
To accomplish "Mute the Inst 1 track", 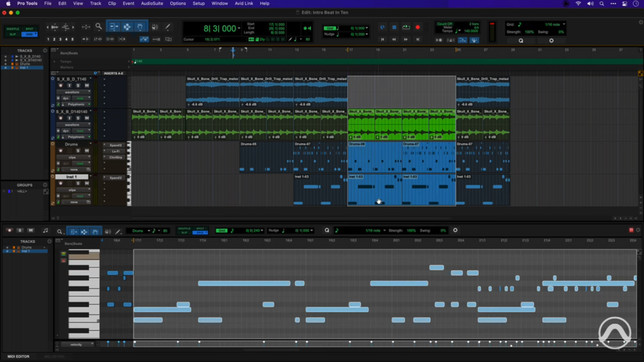I will 87,184.
